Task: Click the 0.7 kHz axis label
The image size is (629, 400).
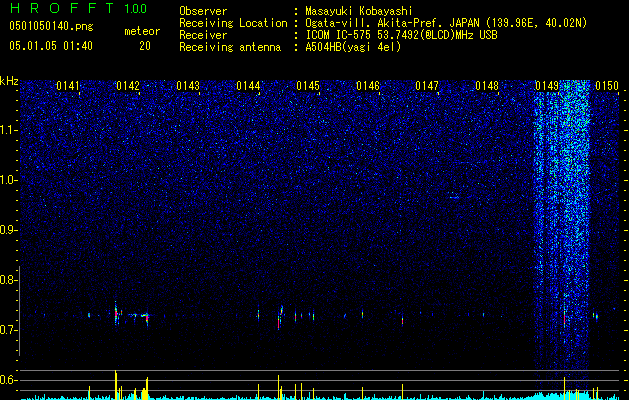Action: tap(9, 330)
